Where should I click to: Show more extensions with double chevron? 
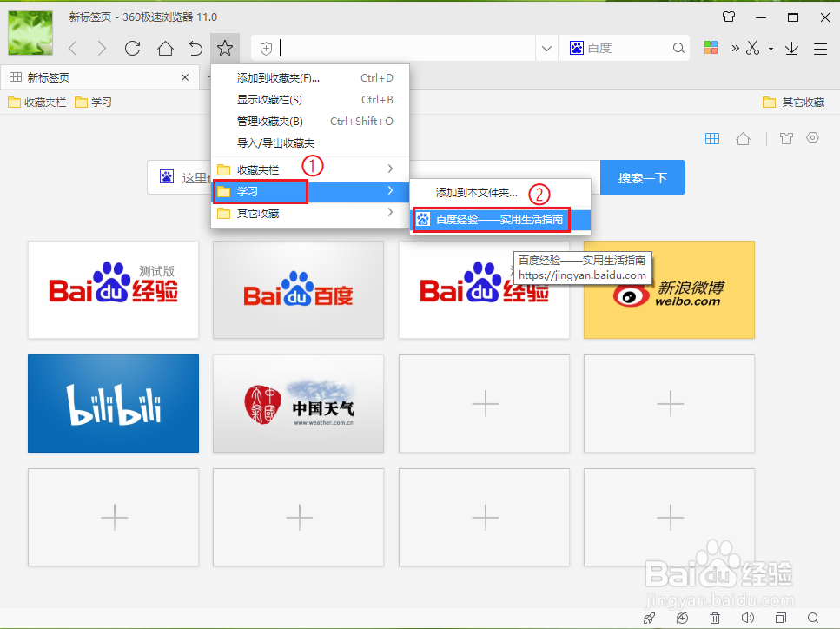click(735, 49)
